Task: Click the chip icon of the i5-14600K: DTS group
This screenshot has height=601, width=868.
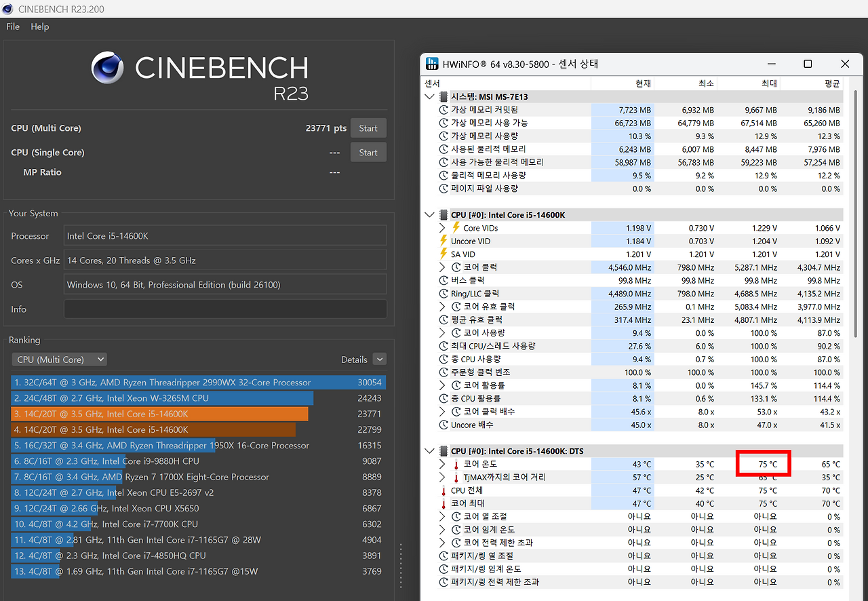Action: 443,451
